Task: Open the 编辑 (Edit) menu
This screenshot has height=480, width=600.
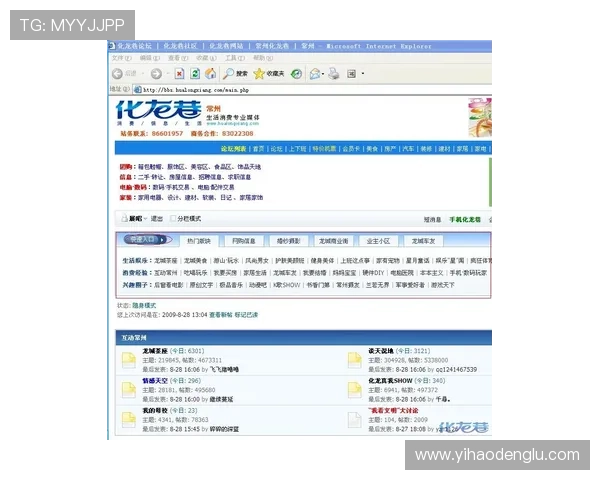Action: [x=150, y=58]
